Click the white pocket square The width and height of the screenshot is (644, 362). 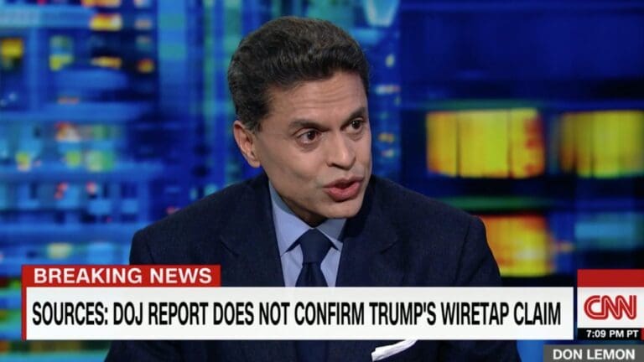(393, 349)
